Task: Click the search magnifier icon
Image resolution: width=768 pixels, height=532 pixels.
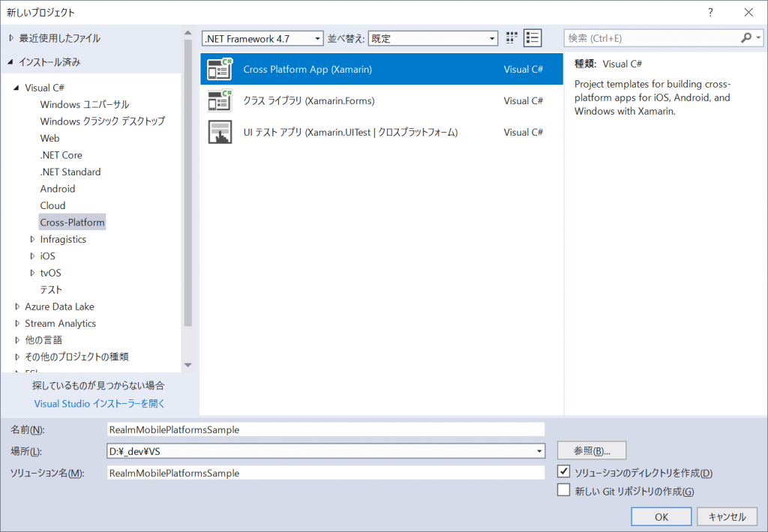Action: (x=746, y=37)
